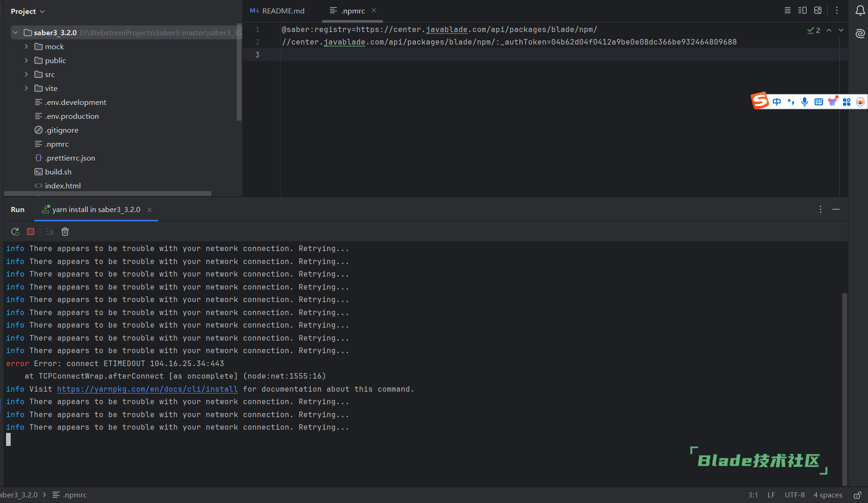The image size is (868, 503).
Task: Open the Project view dropdown
Action: click(x=28, y=11)
